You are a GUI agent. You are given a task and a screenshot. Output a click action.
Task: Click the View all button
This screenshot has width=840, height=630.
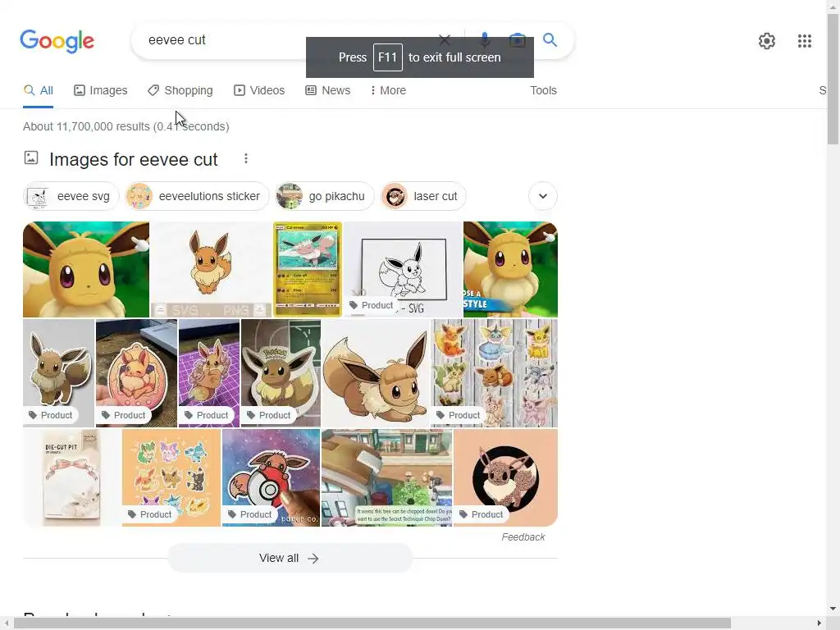pyautogui.click(x=290, y=558)
